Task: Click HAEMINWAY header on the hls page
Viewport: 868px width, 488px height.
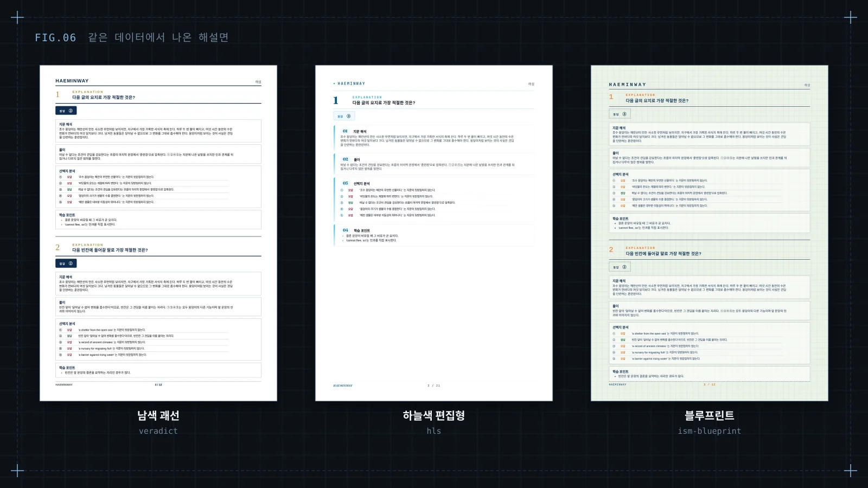Action: click(x=351, y=84)
